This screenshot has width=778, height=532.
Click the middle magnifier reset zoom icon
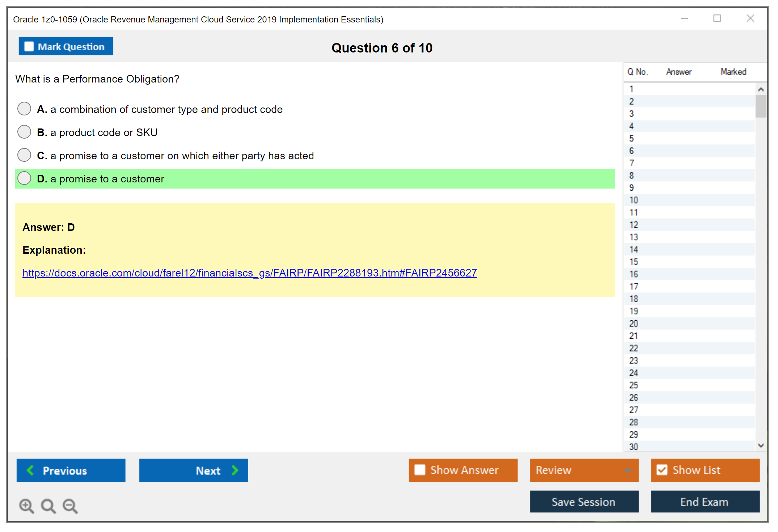tap(48, 506)
